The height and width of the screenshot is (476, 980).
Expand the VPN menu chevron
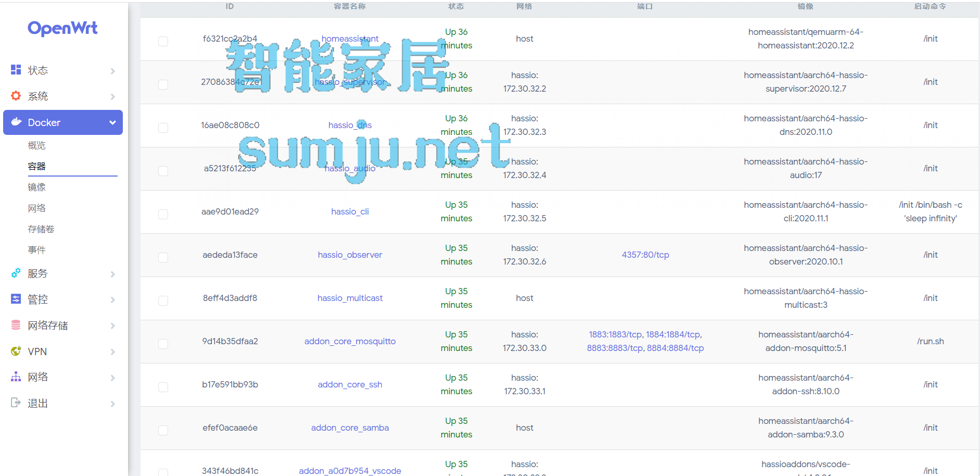pyautogui.click(x=112, y=352)
